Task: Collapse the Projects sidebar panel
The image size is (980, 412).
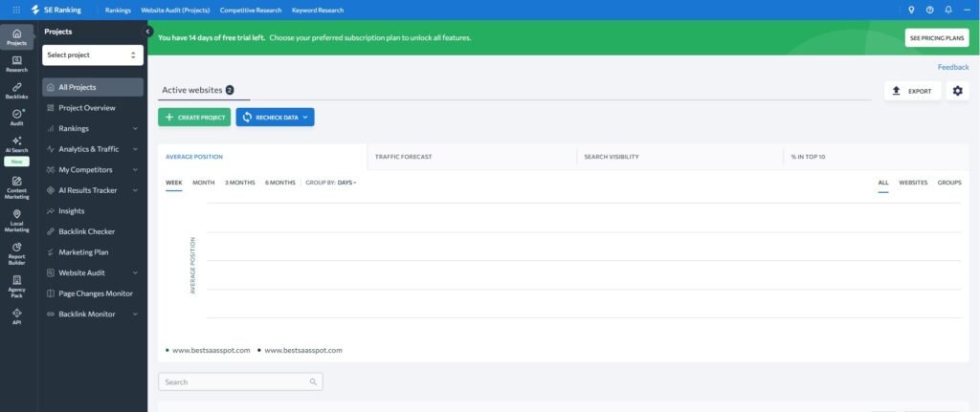Action: 148,32
